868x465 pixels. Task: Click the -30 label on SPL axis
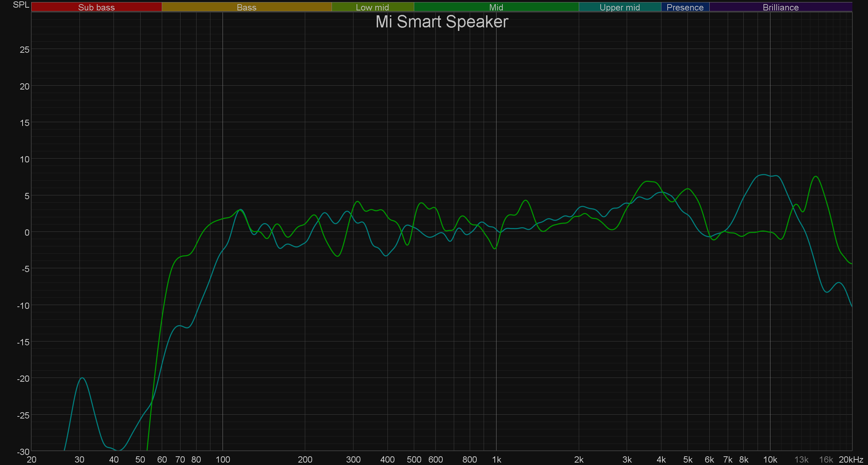tap(23, 452)
